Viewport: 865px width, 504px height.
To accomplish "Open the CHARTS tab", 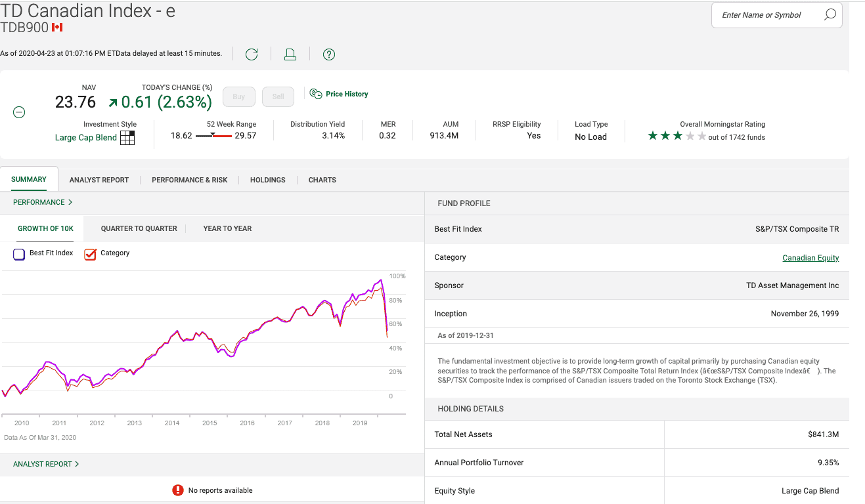I will click(322, 180).
